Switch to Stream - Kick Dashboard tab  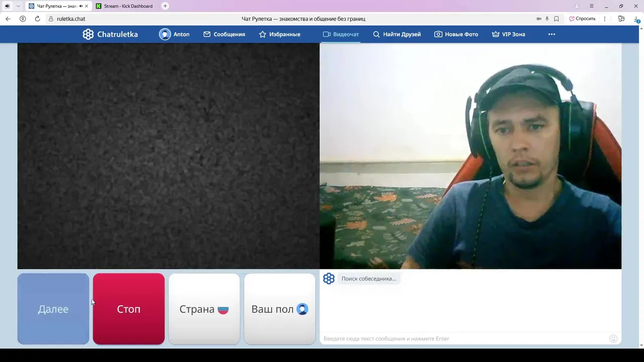(125, 6)
